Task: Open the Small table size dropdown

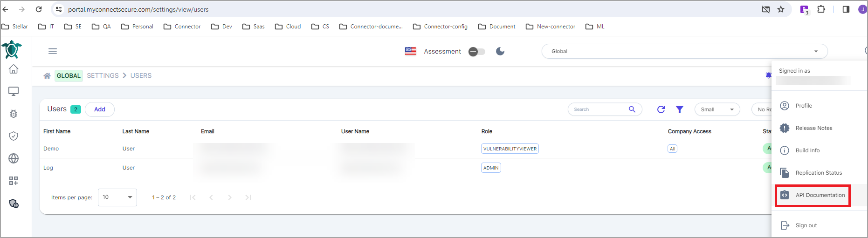Action: click(x=717, y=109)
